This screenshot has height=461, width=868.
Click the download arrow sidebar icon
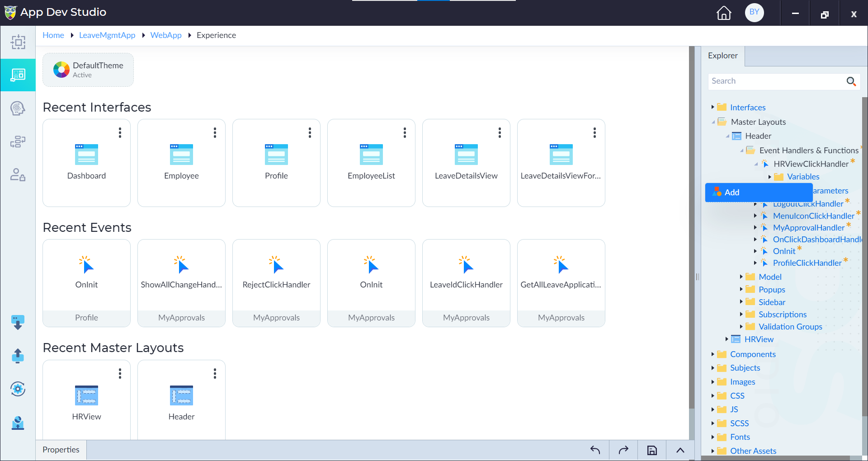(18, 323)
